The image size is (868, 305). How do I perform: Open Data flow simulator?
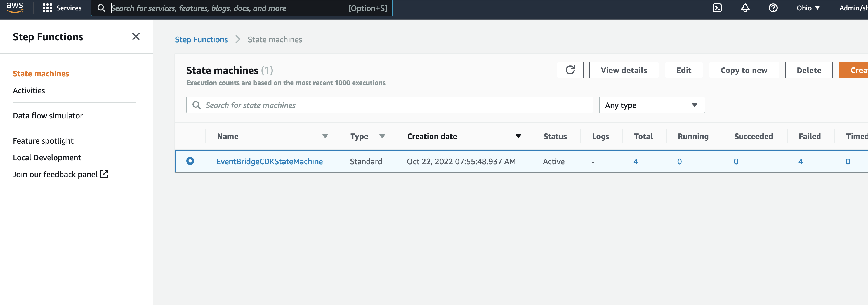[x=48, y=116]
